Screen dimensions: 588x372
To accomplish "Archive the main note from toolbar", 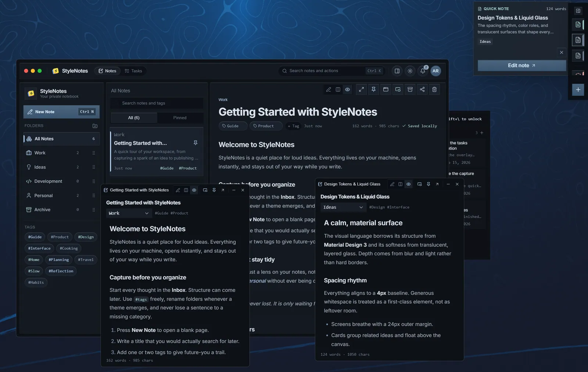I will coord(410,89).
